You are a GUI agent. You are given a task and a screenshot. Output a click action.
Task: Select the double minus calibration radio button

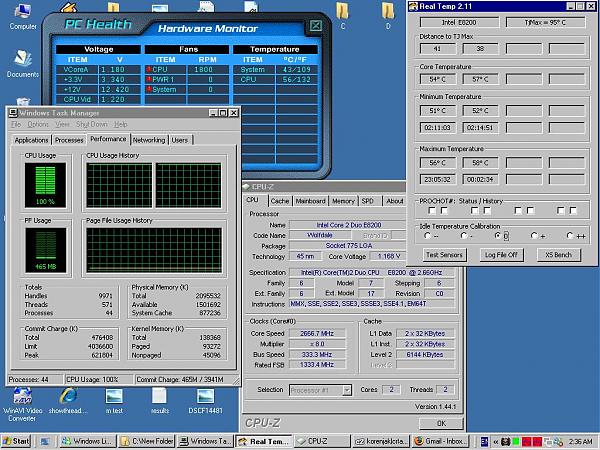(x=427, y=236)
